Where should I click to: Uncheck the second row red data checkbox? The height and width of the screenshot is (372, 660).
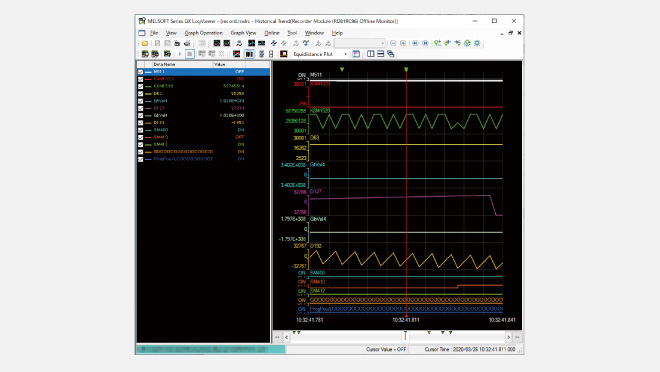tap(141, 79)
